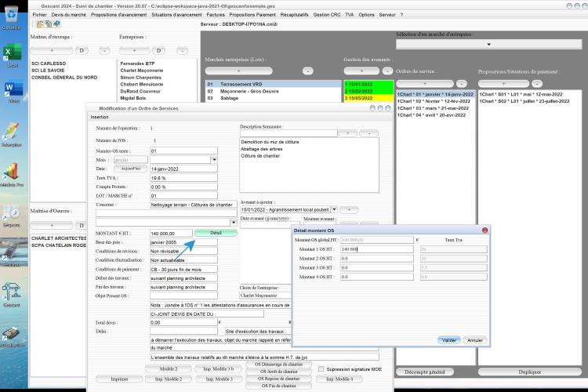Image resolution: width=588 pixels, height=392 pixels.
Task: Add an Ordres de service entry with plus
Action: tap(424, 84)
